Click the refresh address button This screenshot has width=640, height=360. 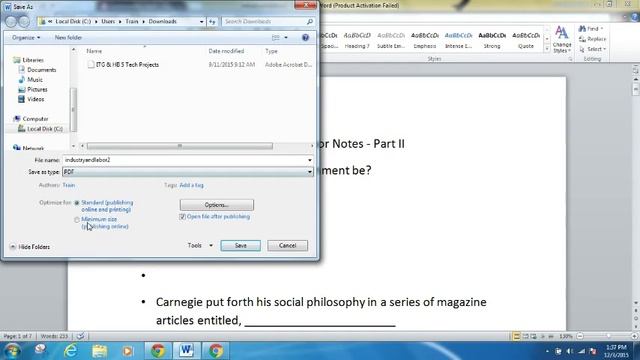tap(212, 21)
